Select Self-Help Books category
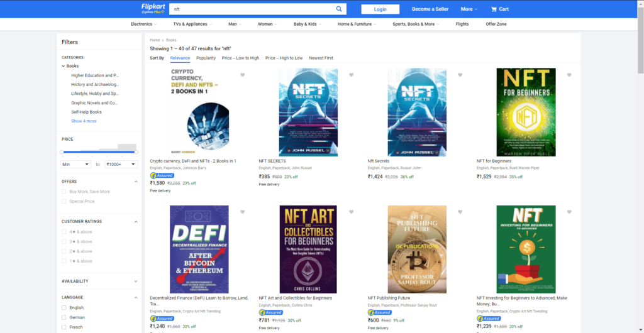Image resolution: width=644 pixels, height=333 pixels. (x=86, y=112)
